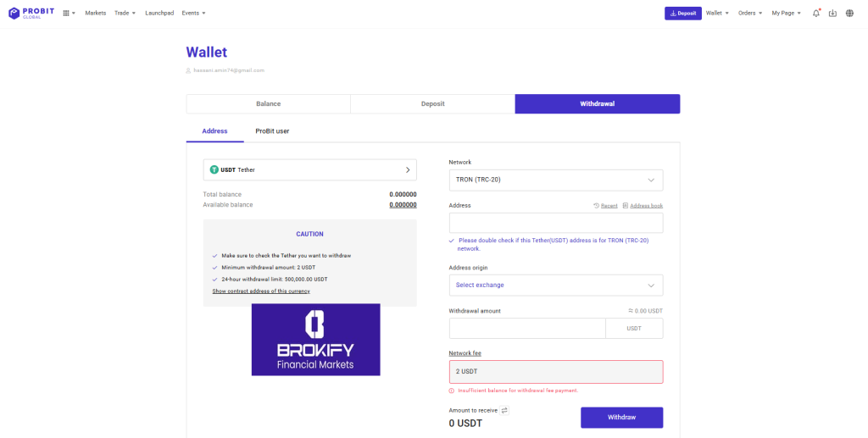Image resolution: width=868 pixels, height=438 pixels.
Task: Expand the Trade menu in header
Action: tap(125, 14)
